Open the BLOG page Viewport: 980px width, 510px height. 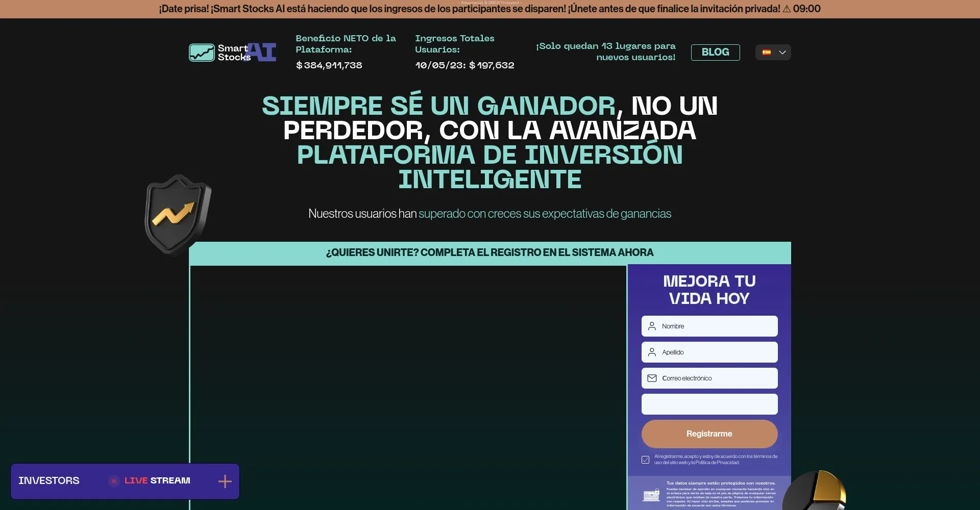[x=715, y=52]
